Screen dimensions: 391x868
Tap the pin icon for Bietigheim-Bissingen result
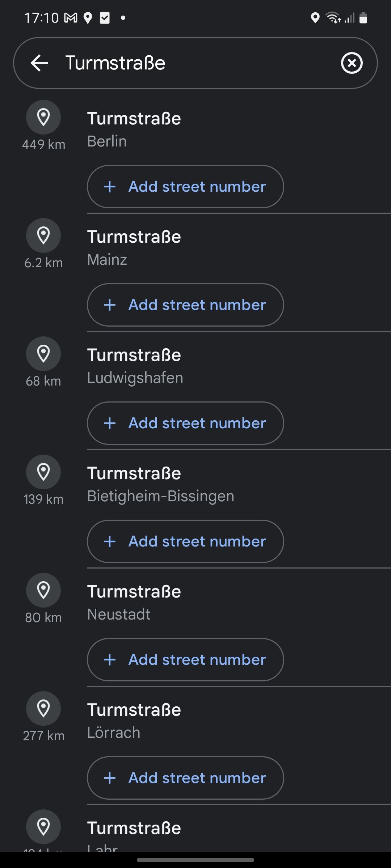(43, 472)
